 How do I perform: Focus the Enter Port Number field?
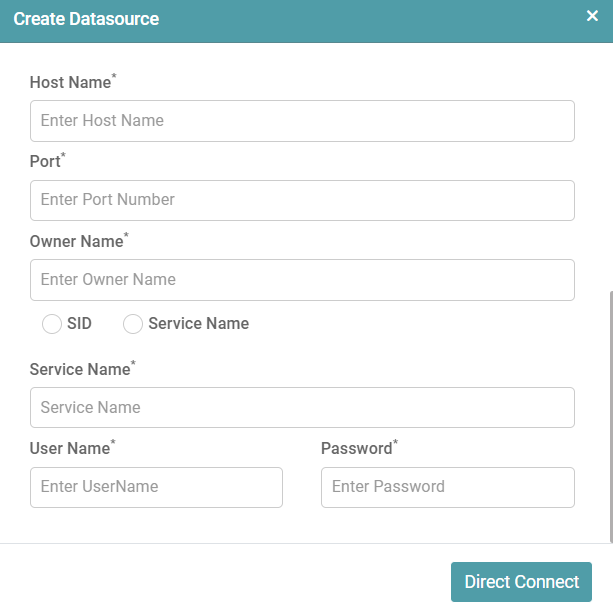(x=302, y=200)
